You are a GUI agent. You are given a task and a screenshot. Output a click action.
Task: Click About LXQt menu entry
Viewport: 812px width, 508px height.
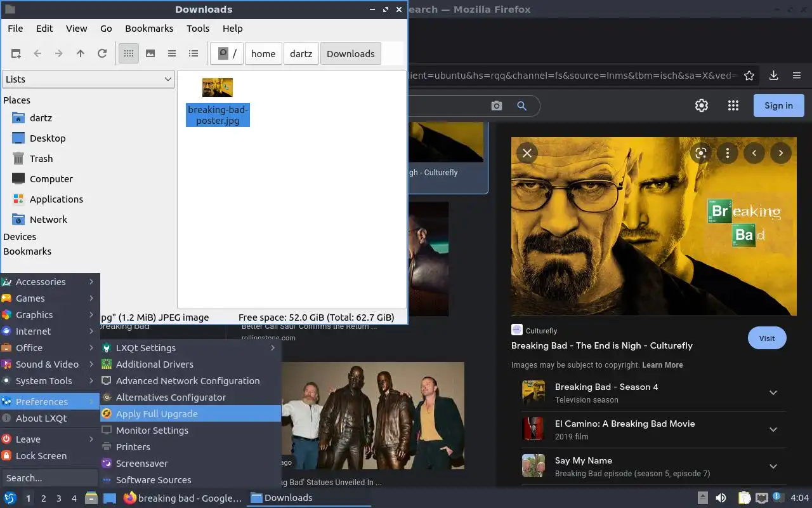(x=50, y=418)
